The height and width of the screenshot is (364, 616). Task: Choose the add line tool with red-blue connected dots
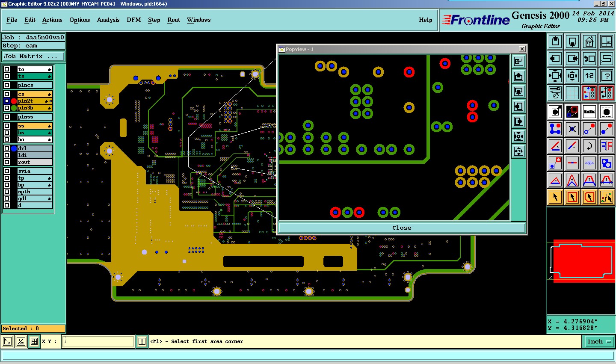[555, 128]
